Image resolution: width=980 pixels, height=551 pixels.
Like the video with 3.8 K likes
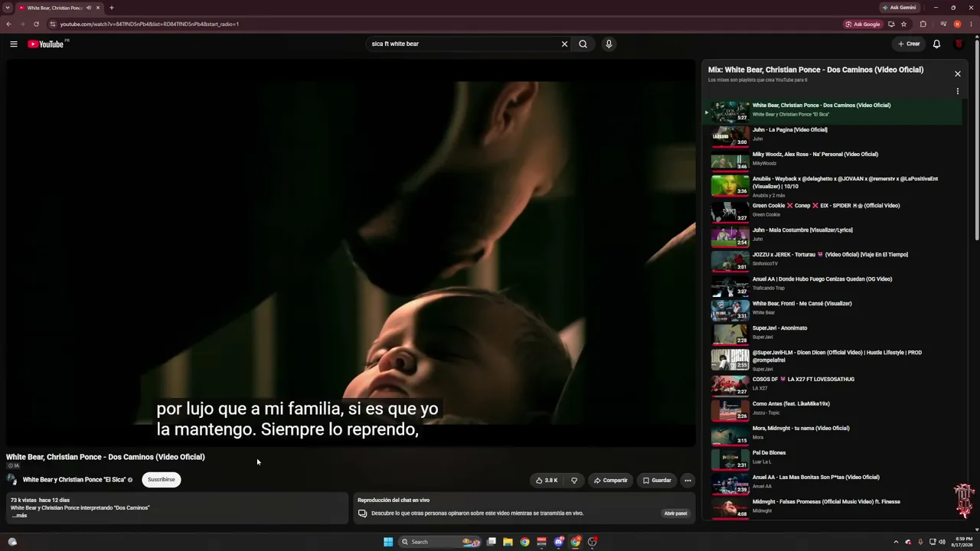click(x=547, y=481)
